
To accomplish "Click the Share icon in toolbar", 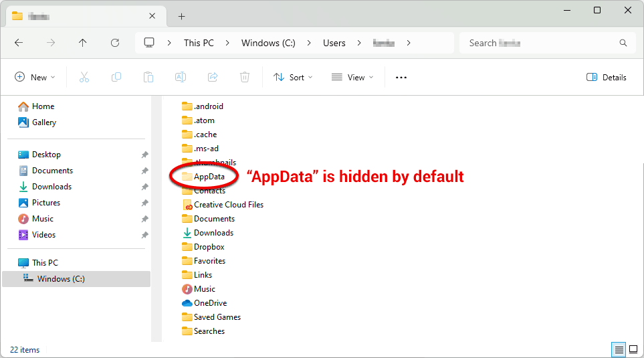I will click(x=213, y=78).
